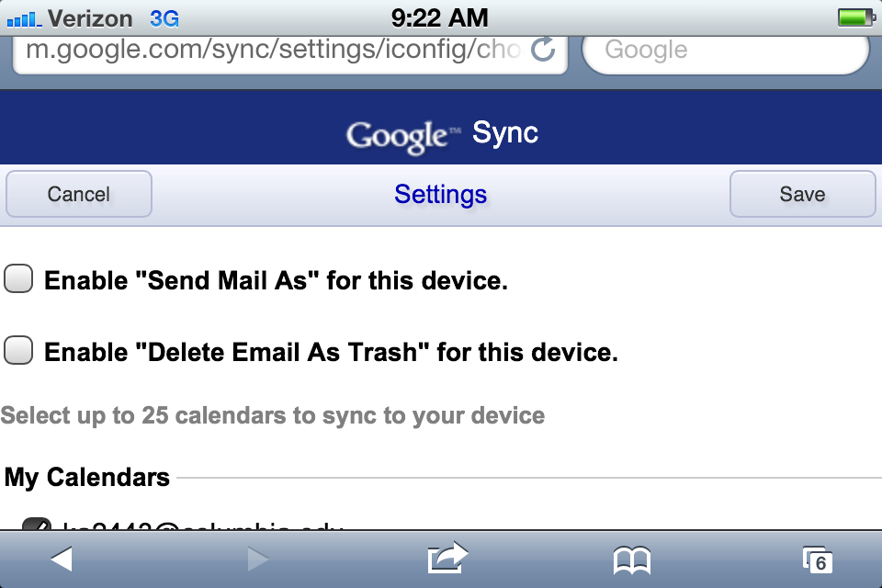Show open pages via the tabs icon
Screen dimensions: 882x588
click(x=818, y=560)
